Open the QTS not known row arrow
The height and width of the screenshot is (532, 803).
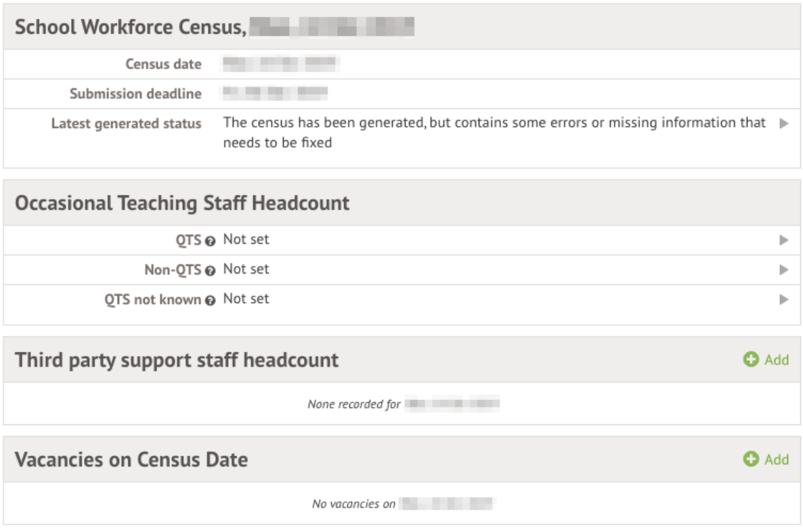pyautogui.click(x=784, y=299)
